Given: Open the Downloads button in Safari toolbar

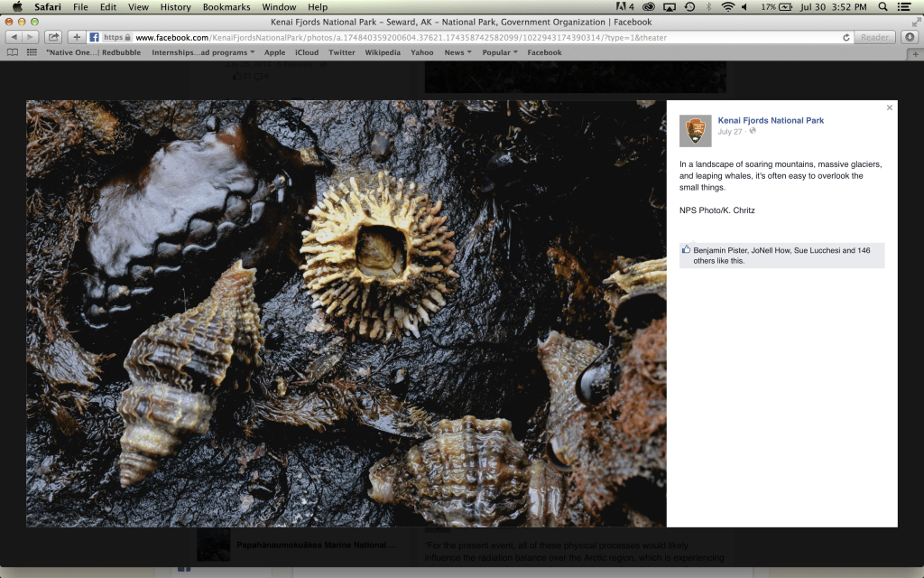Looking at the screenshot, I should 909,37.
